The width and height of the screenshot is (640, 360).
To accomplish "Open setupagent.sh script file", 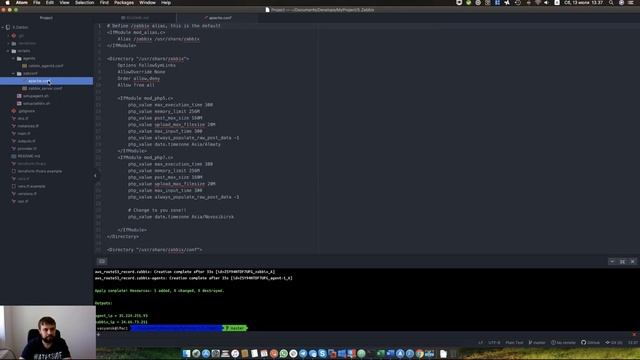I will (35, 96).
